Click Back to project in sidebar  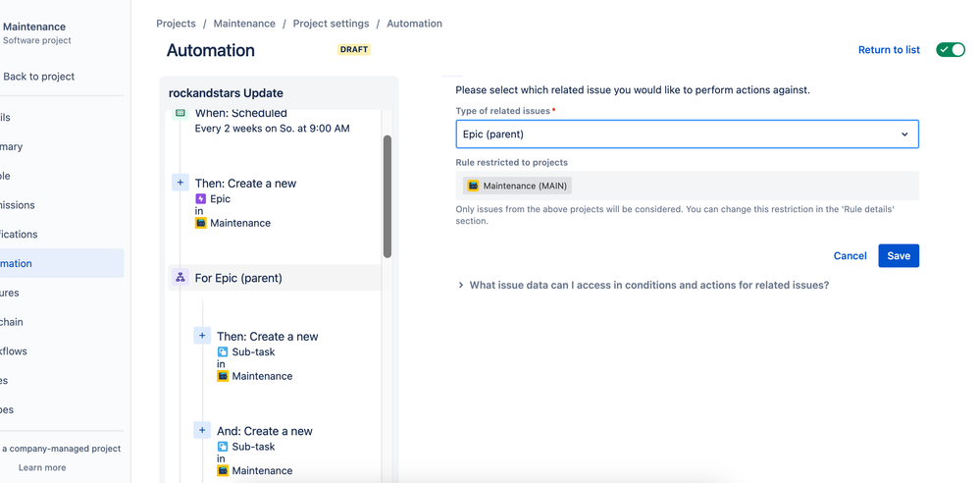[x=39, y=77]
